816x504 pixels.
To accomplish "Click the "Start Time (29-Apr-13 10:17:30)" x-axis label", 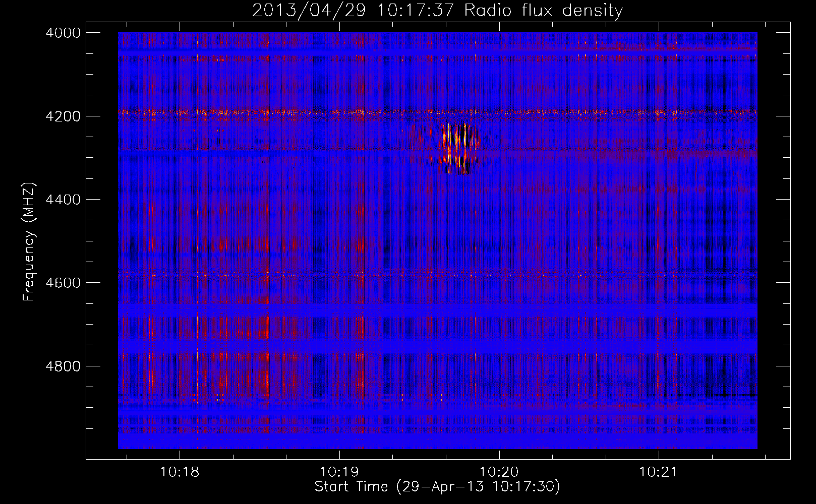I will (x=437, y=487).
